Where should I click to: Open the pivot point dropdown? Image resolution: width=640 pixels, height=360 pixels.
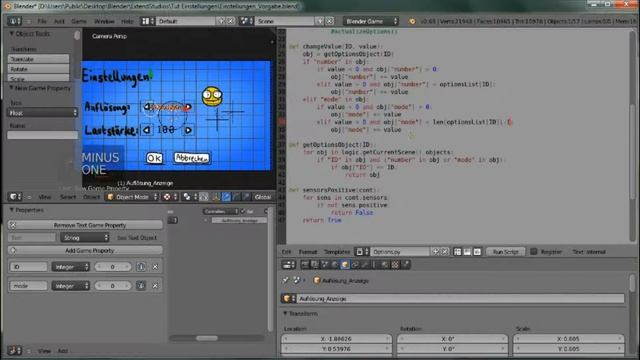pyautogui.click(x=190, y=197)
